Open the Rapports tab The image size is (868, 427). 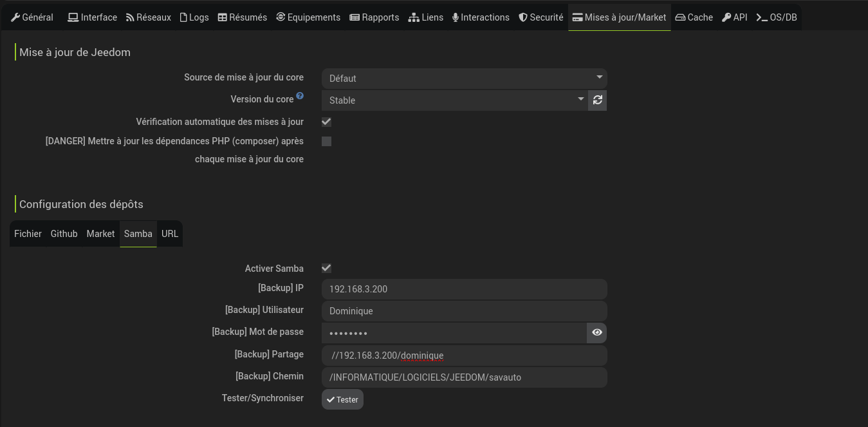(x=374, y=17)
